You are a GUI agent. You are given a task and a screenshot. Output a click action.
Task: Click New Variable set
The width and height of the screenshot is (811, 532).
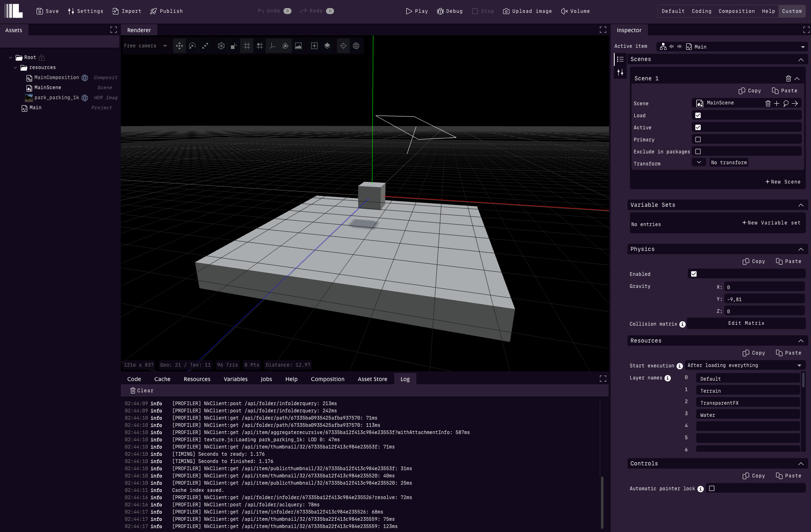[x=771, y=223]
